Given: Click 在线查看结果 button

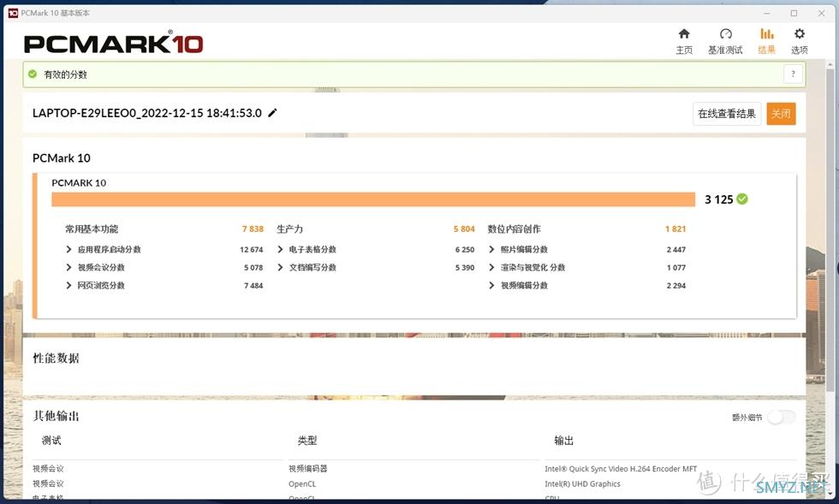Looking at the screenshot, I should coord(727,114).
